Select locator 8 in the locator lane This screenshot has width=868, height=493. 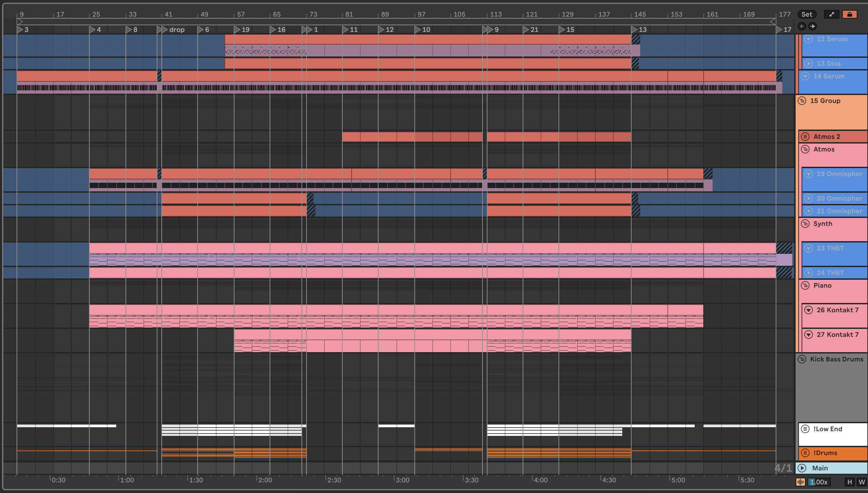(x=131, y=30)
